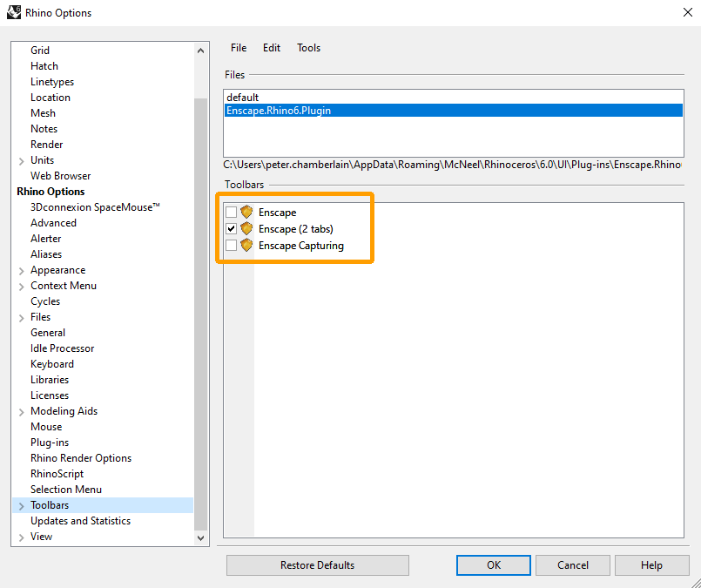
Task: Expand the View tree node arrow
Action: [21, 537]
